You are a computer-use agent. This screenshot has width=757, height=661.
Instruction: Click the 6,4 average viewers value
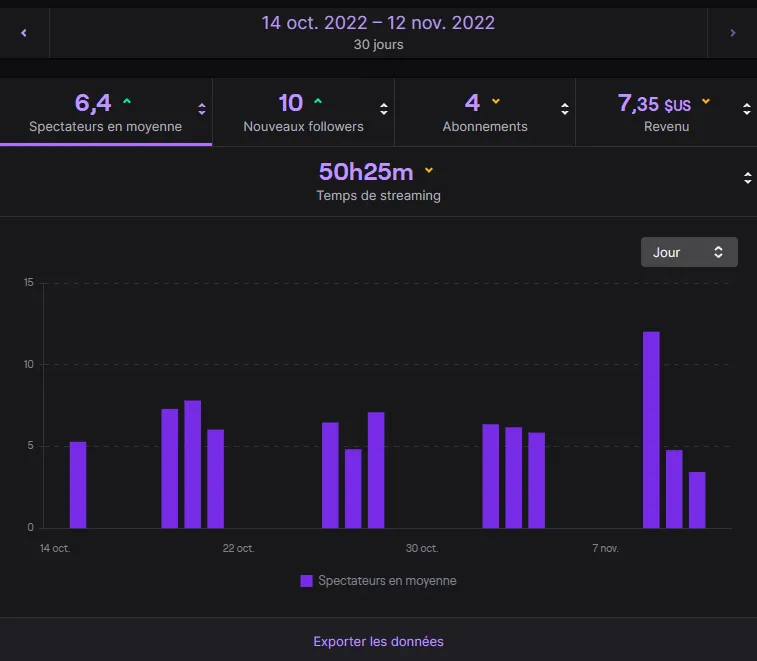[93, 103]
